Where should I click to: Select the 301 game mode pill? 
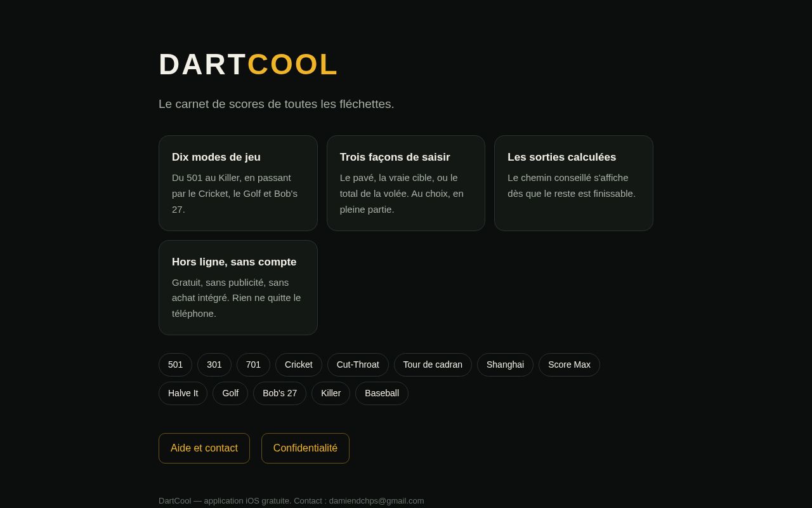pos(214,364)
